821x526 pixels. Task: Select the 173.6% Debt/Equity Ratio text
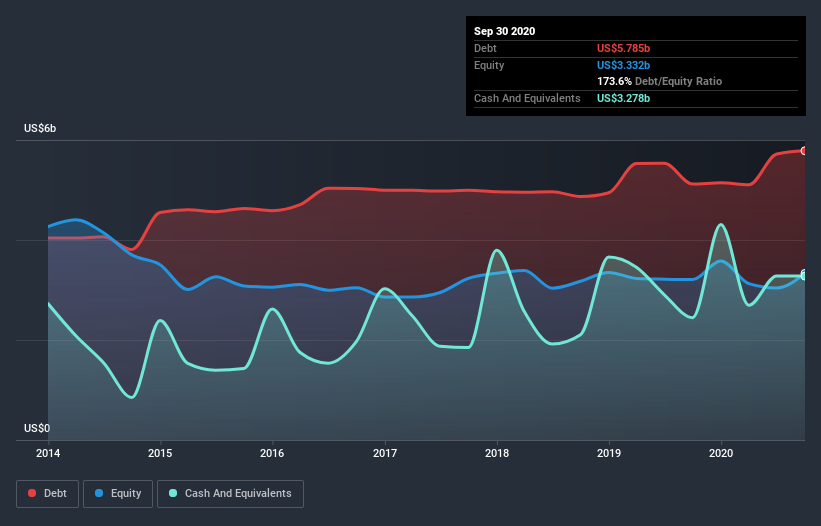(660, 82)
